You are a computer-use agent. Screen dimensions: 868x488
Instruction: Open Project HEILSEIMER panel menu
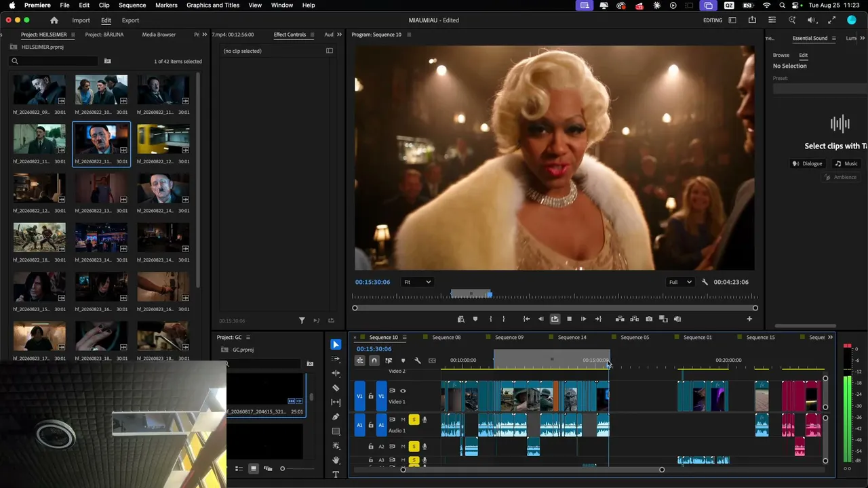click(75, 35)
